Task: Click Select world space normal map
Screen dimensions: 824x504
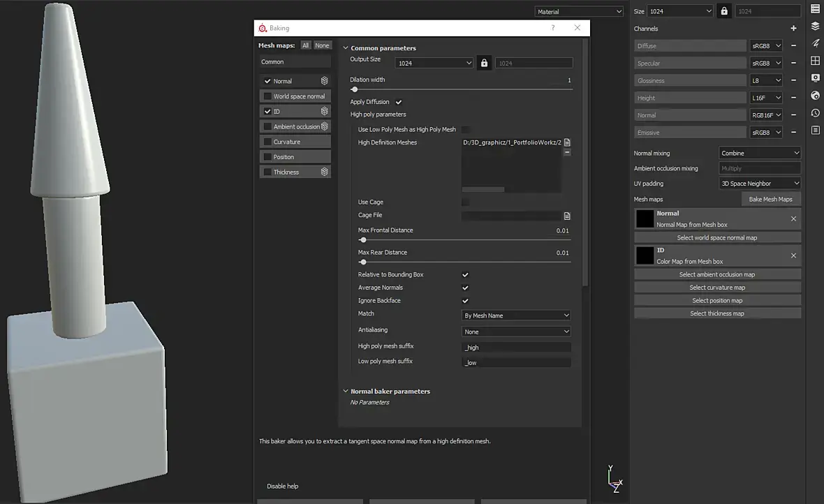Action: coord(717,237)
